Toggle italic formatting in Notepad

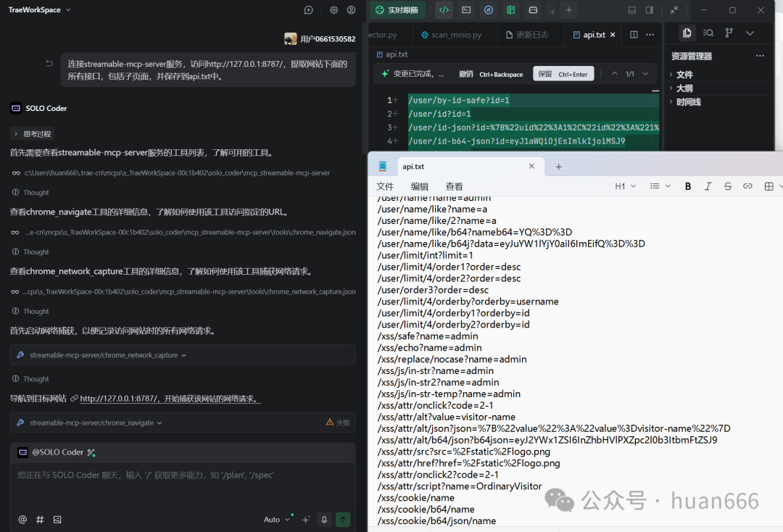(708, 186)
